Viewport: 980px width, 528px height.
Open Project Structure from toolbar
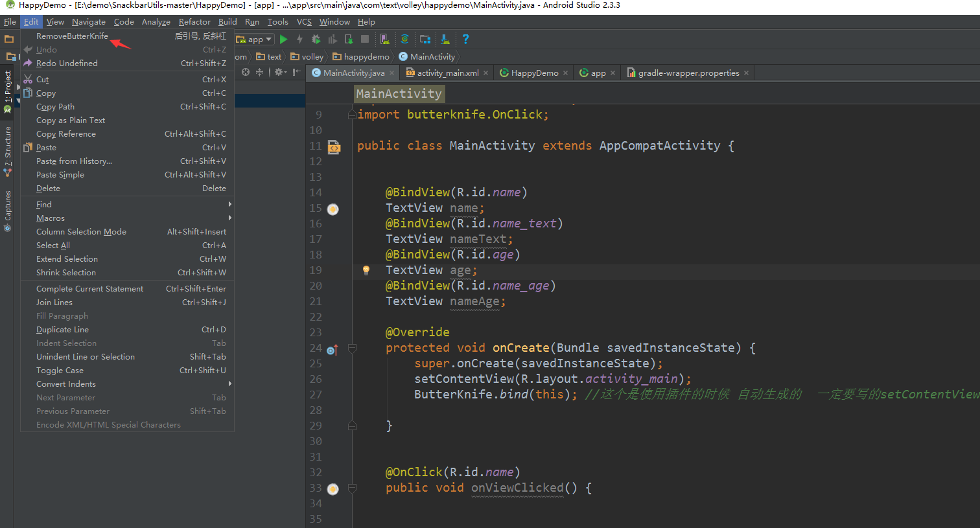click(425, 40)
